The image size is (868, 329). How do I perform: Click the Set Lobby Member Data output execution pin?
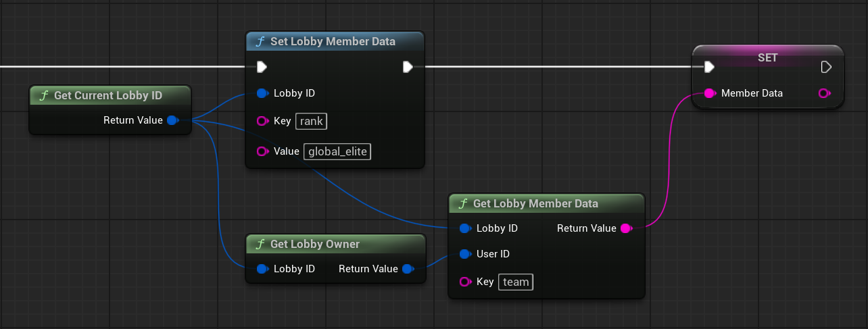[408, 67]
